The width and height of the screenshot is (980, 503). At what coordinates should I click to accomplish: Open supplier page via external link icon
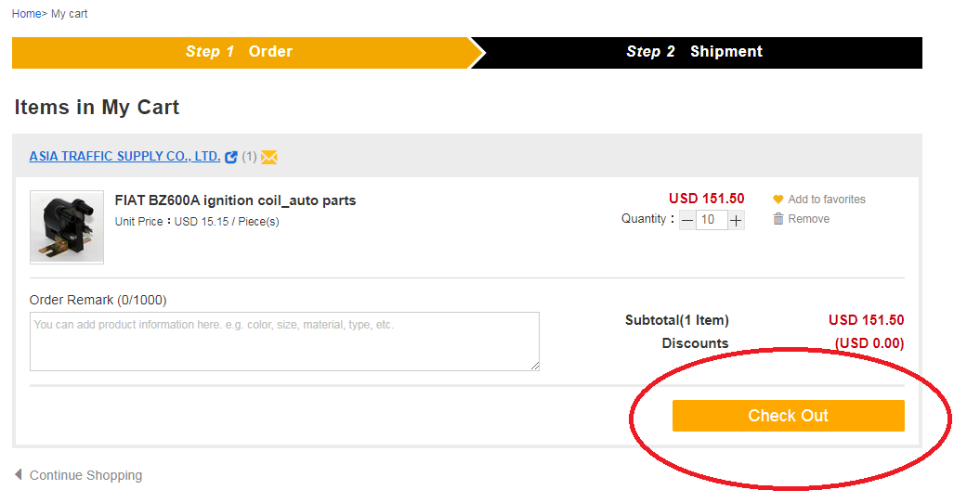[231, 157]
